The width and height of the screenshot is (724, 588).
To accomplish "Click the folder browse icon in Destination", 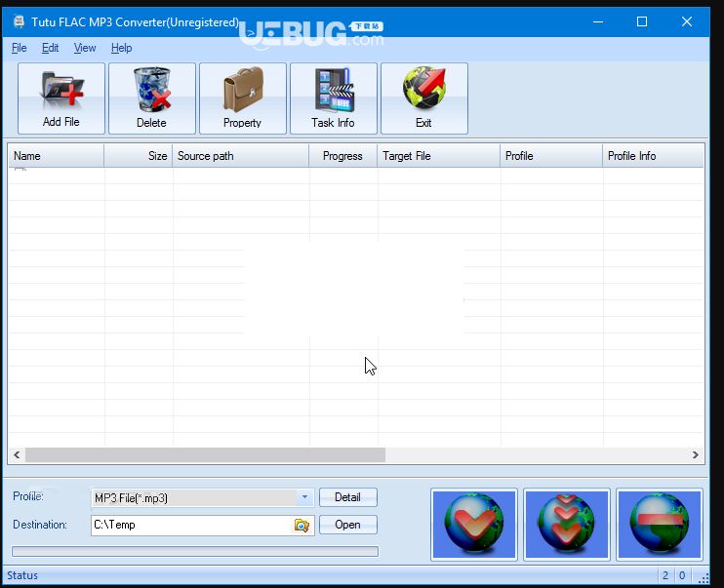I will click(302, 526).
